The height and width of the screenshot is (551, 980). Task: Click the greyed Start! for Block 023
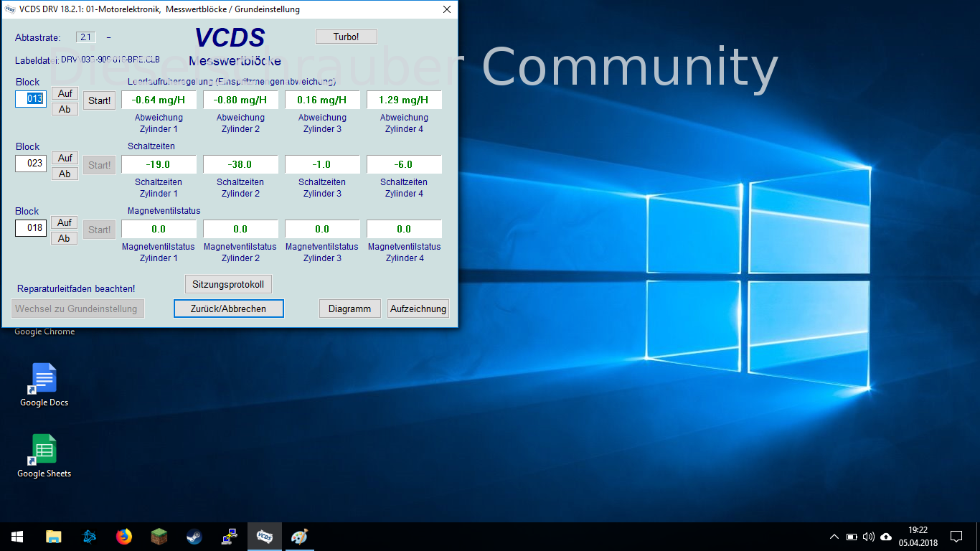[100, 165]
